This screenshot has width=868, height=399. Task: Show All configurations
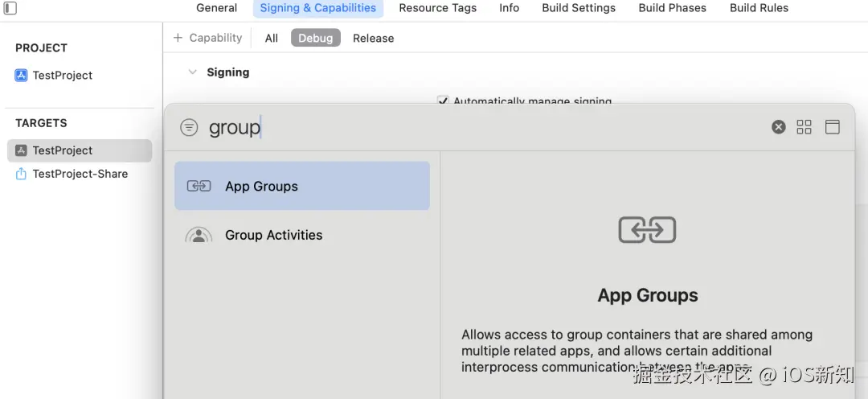[272, 38]
